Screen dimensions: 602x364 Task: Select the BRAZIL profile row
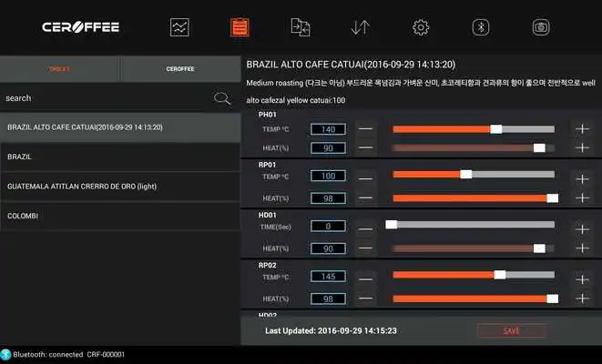tap(120, 157)
